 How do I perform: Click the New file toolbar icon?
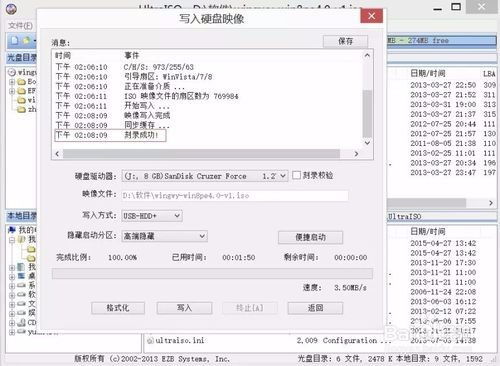point(14,40)
